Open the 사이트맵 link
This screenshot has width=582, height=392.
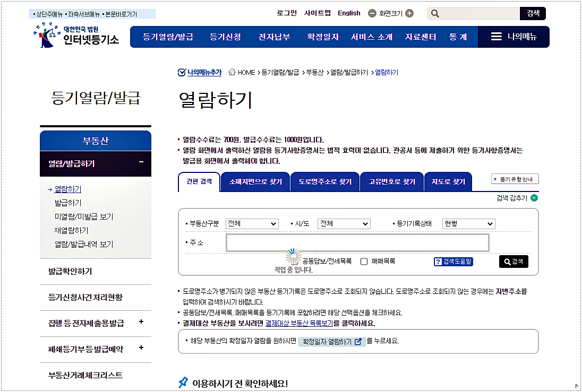318,13
